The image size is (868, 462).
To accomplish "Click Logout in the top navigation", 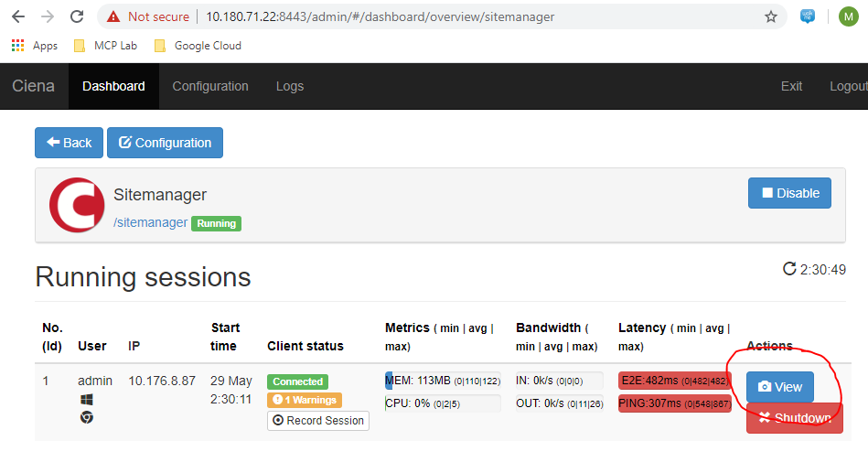I will click(849, 86).
